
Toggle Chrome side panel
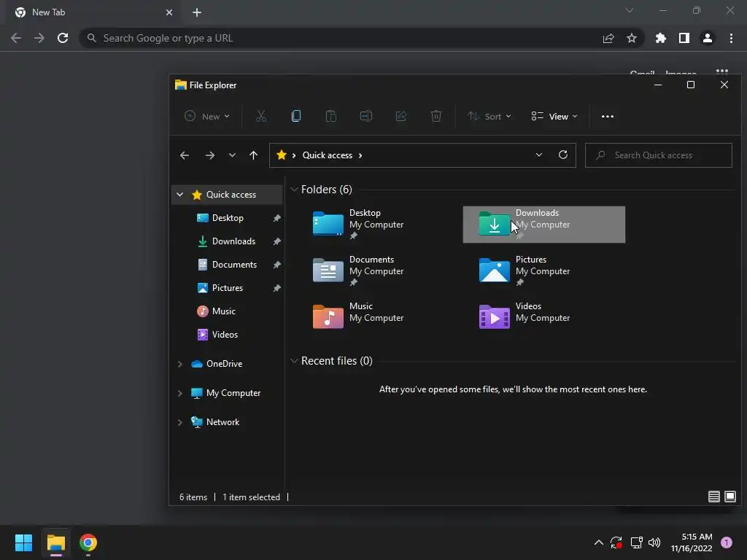(684, 38)
